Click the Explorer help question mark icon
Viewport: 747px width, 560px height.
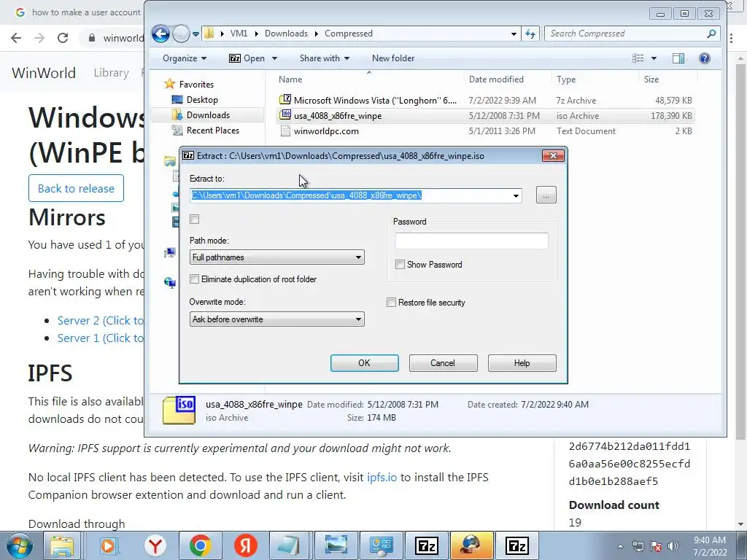pos(705,58)
